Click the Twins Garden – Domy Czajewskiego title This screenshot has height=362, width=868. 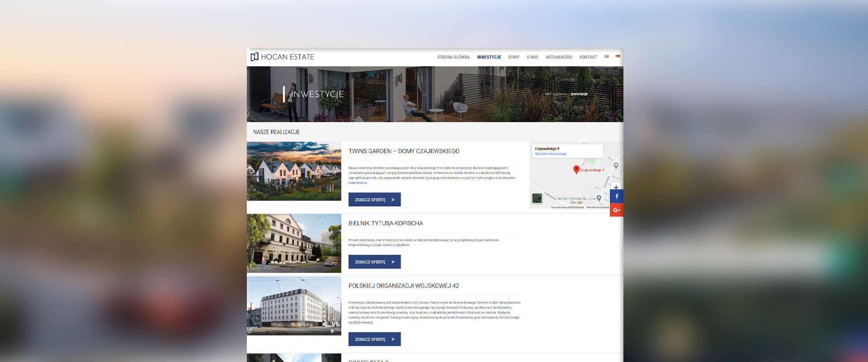pyautogui.click(x=404, y=151)
